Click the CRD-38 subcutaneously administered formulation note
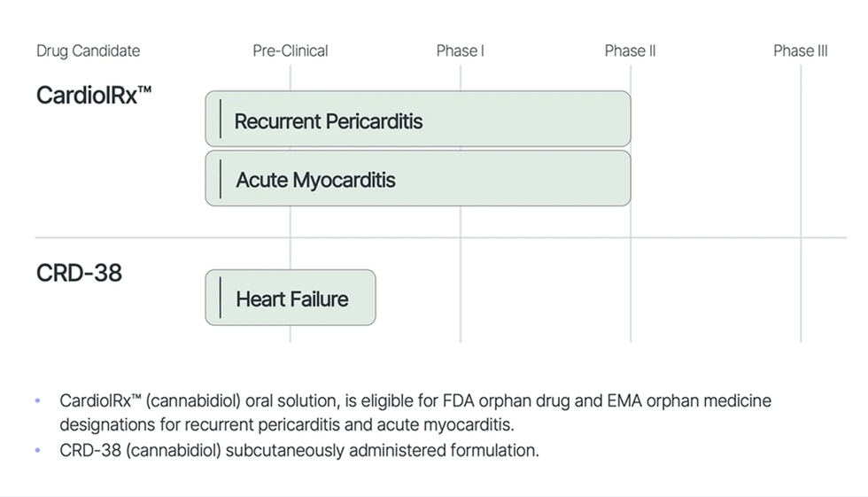 (x=299, y=450)
